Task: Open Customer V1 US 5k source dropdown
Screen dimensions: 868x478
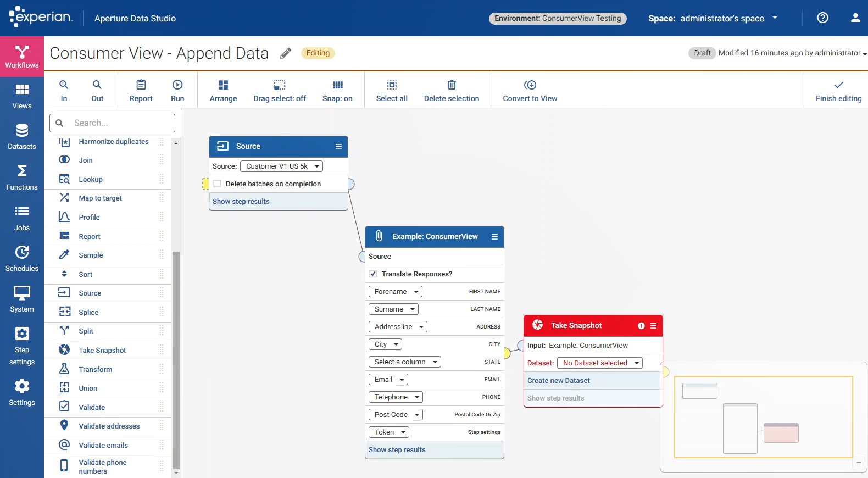Action: (281, 166)
